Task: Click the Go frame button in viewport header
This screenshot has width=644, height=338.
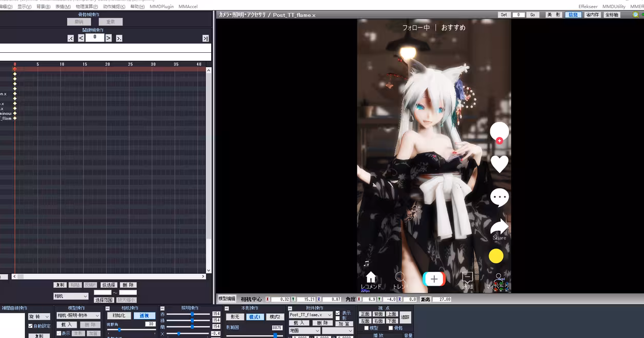Action: click(533, 15)
